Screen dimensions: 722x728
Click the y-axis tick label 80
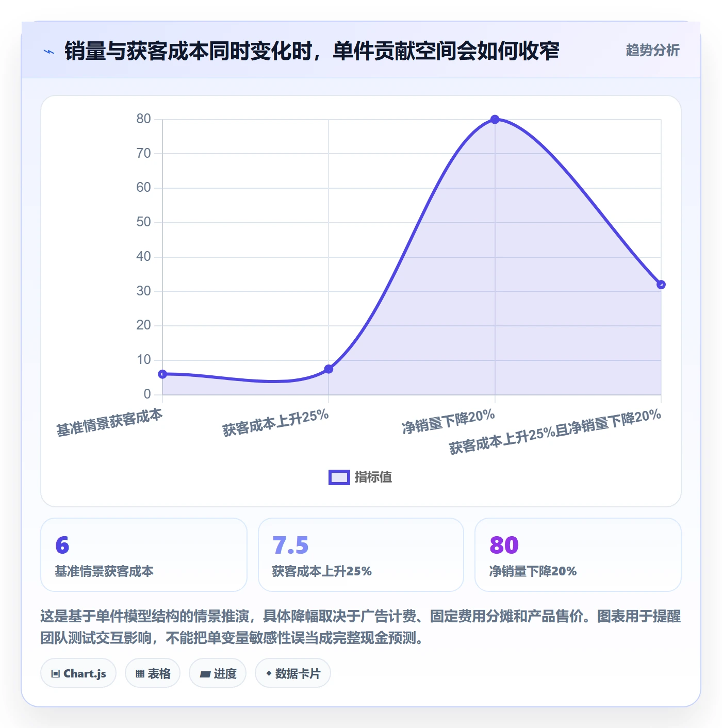[143, 119]
